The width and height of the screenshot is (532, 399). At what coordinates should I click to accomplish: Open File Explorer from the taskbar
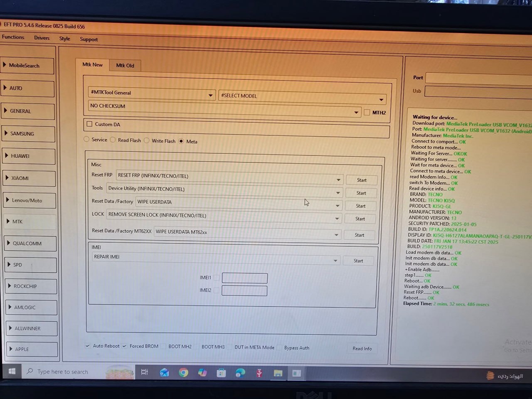[x=278, y=373]
